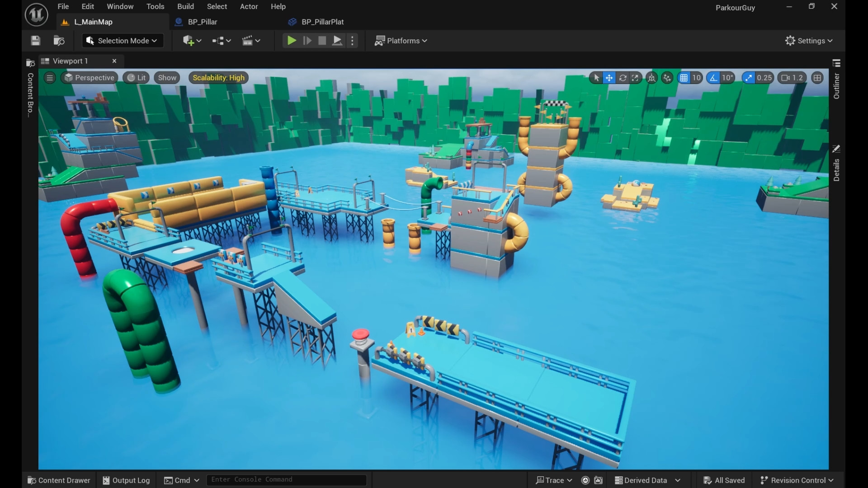The height and width of the screenshot is (488, 868).
Task: Change rotation snap value 10°
Action: point(727,78)
